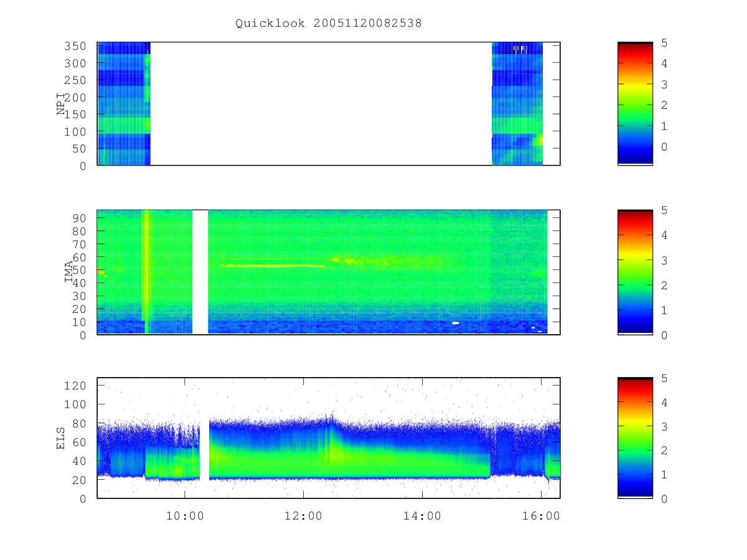Click tick 50 on the NPI axis
This screenshot has width=747, height=560.
(x=80, y=149)
